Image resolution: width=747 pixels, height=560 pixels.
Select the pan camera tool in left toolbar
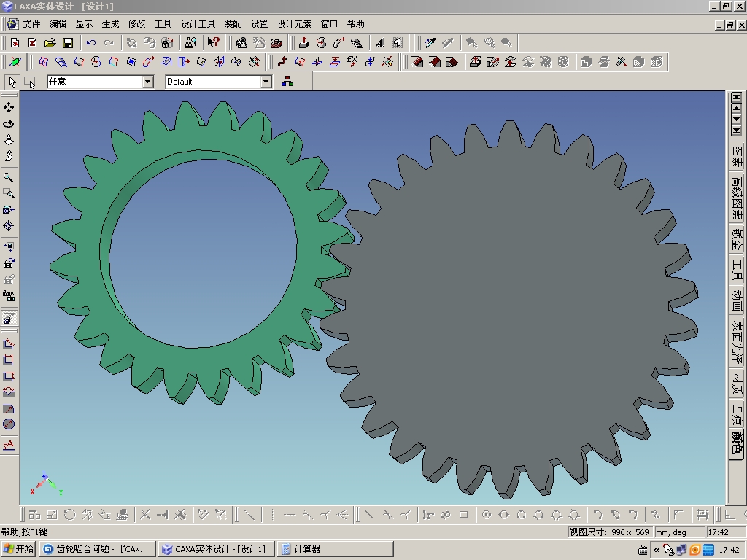tap(9, 107)
